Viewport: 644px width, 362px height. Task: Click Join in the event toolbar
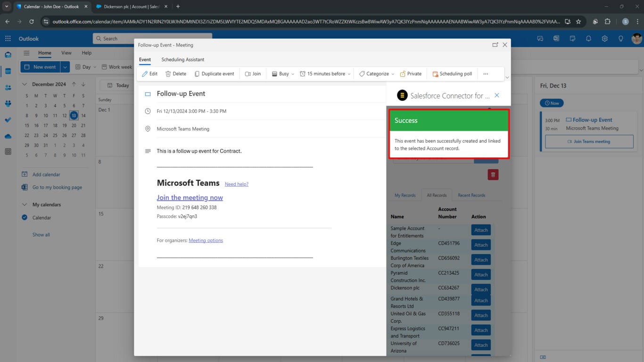(x=253, y=74)
